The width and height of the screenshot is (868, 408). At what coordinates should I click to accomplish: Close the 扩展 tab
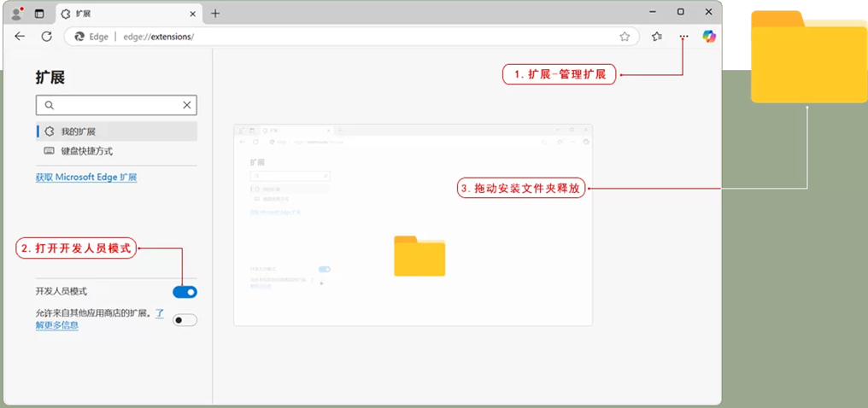pyautogui.click(x=192, y=14)
